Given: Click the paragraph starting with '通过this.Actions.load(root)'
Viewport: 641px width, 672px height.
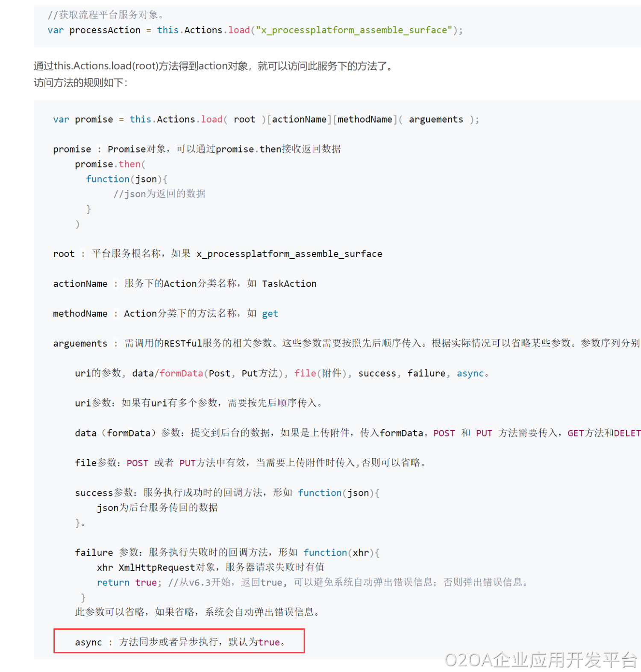Looking at the screenshot, I should (x=213, y=66).
